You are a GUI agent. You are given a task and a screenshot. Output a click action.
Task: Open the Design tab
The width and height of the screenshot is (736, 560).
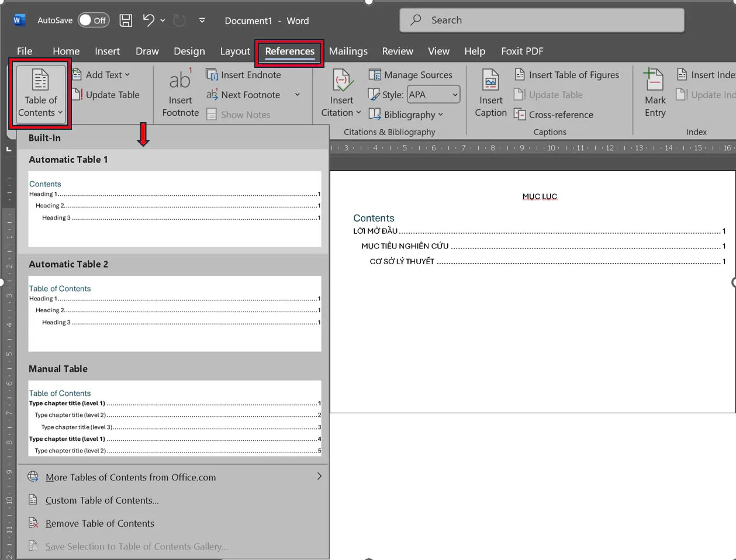[x=189, y=51]
